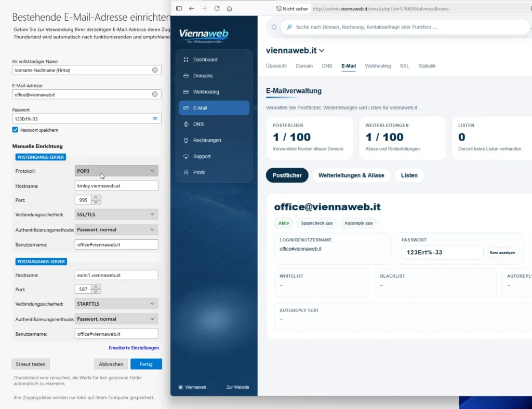Viewport: 532px width, 409px height.
Task: Toggle password visibility eye icon
Action: coord(155,119)
